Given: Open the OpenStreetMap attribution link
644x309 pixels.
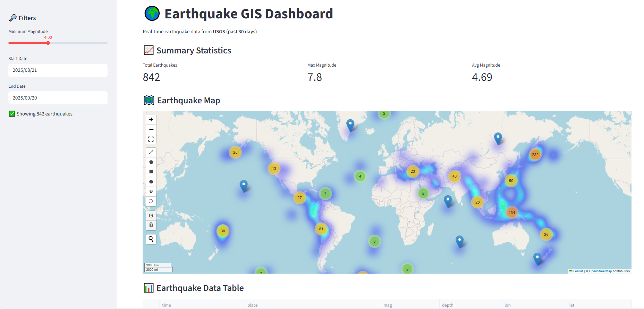Looking at the screenshot, I should click(x=600, y=271).
